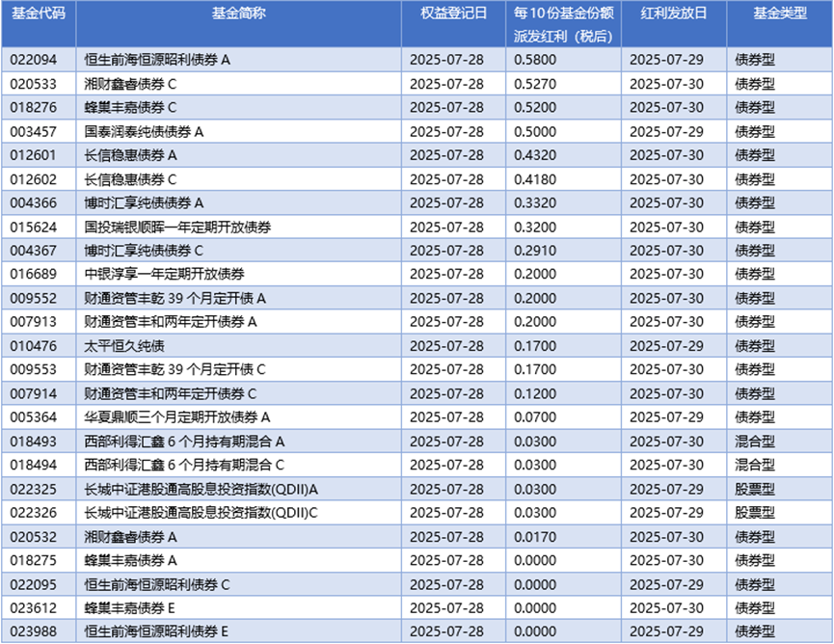Viewport: 834px width, 644px height.
Task: Select fund code 012601
Action: [34, 155]
